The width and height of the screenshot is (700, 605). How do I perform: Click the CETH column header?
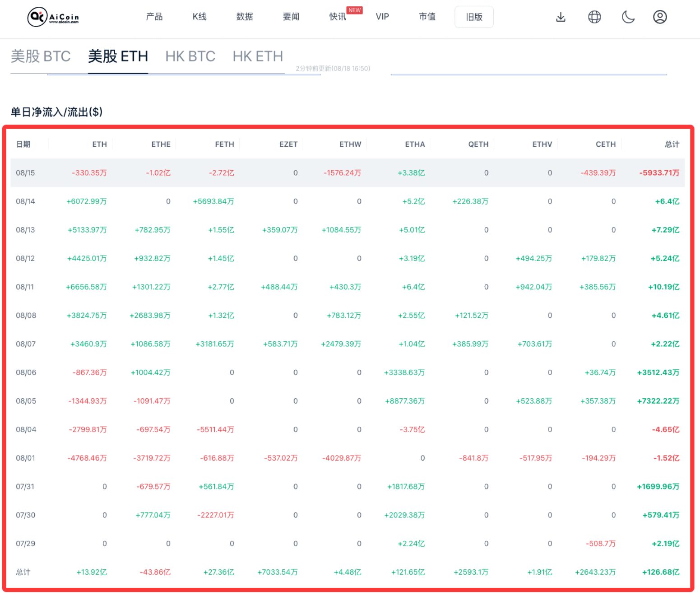coord(606,144)
